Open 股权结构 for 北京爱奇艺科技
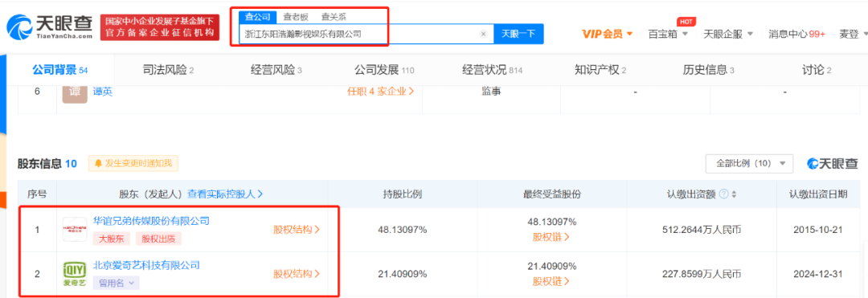The height and width of the screenshot is (298, 868). pyautogui.click(x=297, y=274)
